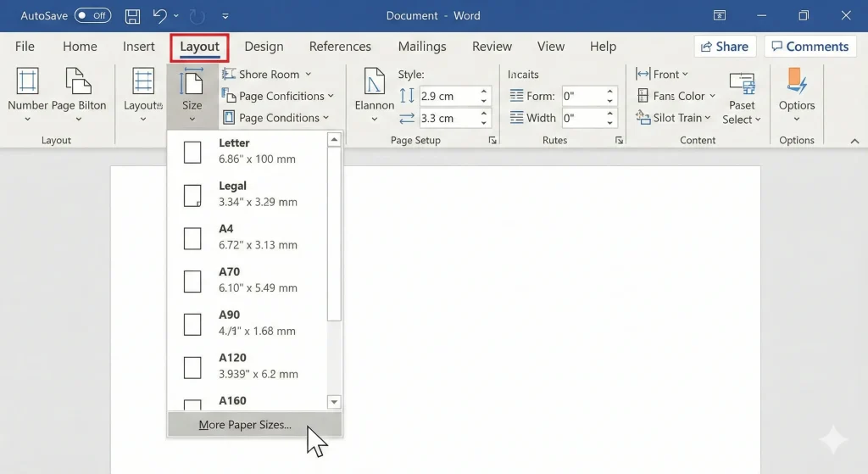Screen dimensions: 868x474
Task: Click the size list scroll up arrow
Action: coord(334,140)
